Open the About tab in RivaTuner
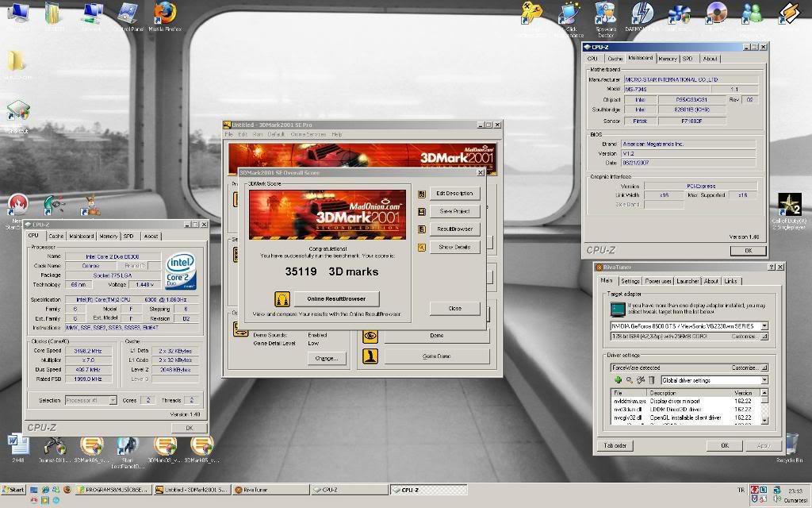The image size is (812, 508). (x=710, y=281)
